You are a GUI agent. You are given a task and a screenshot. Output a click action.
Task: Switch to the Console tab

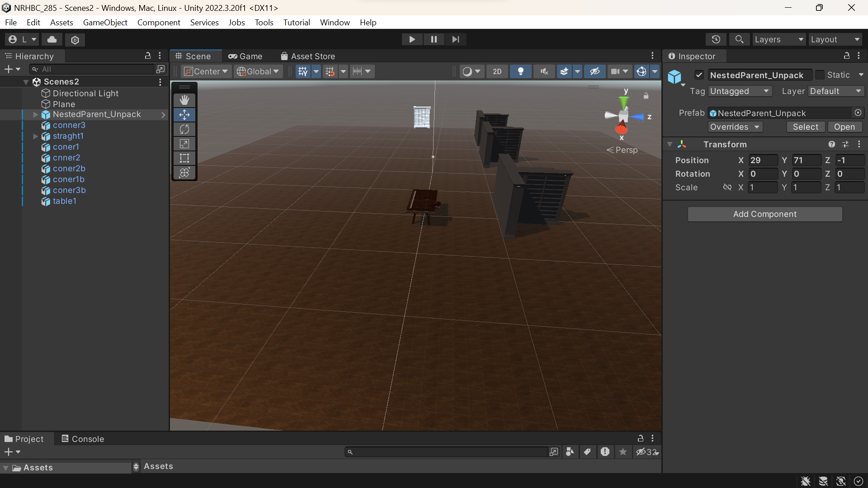tap(83, 439)
